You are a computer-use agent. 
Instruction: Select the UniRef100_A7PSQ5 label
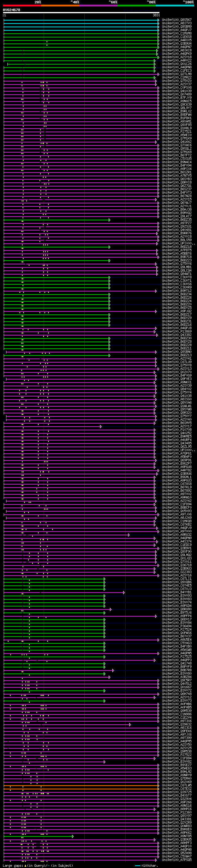(x=177, y=860)
